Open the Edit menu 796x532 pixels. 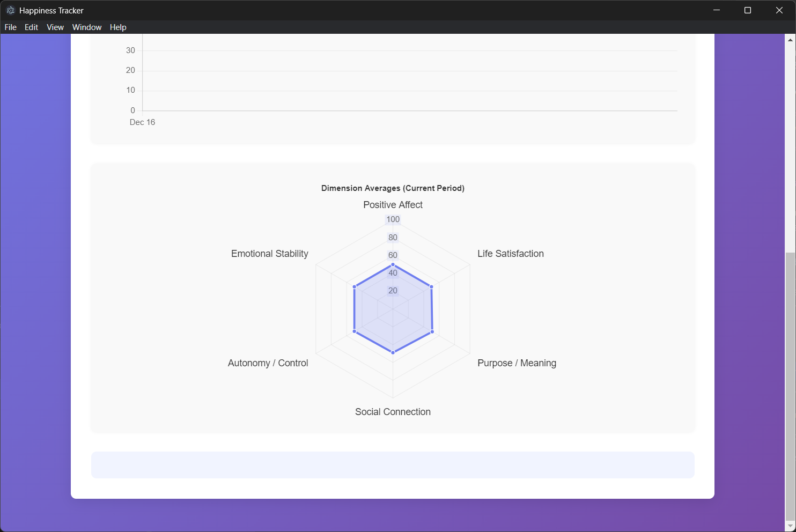(32, 27)
